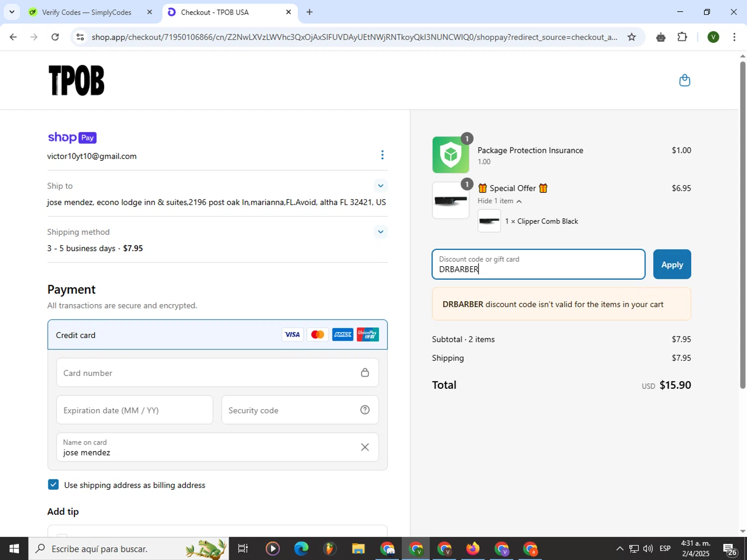Click the Visa card logo

[292, 335]
